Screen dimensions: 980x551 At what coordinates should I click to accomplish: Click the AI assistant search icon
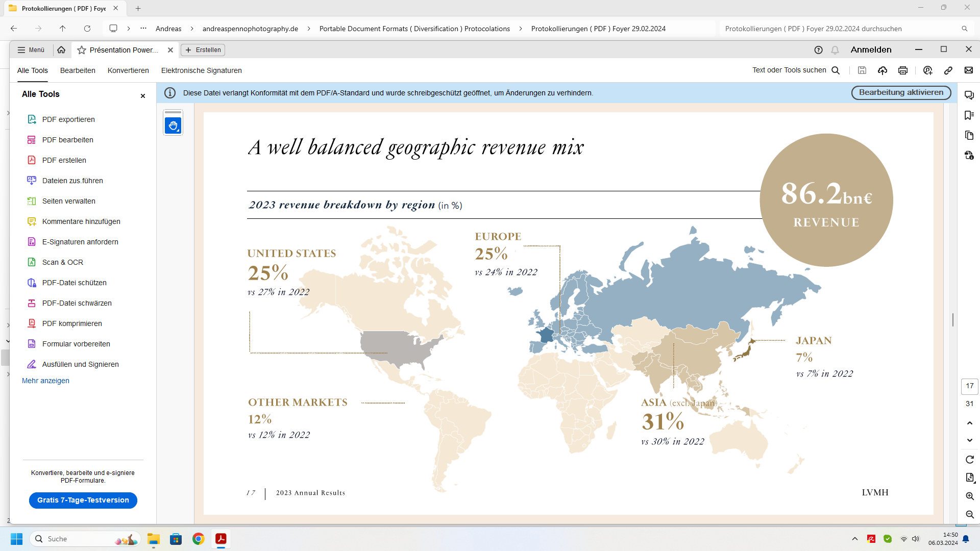928,70
